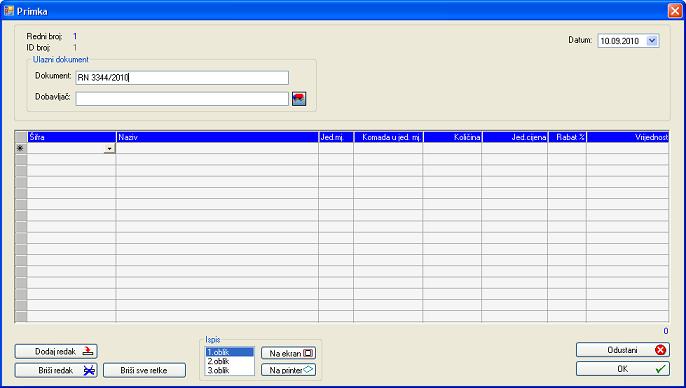
Task: Click Briši sve retke button
Action: click(144, 371)
